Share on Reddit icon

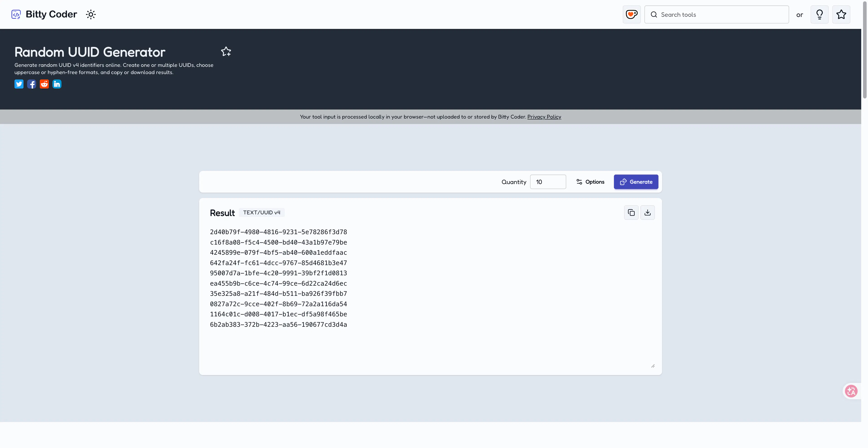pyautogui.click(x=44, y=84)
